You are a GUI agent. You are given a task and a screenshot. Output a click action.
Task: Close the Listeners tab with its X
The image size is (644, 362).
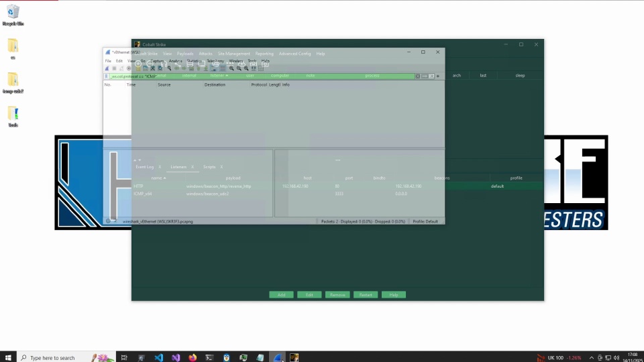pyautogui.click(x=193, y=167)
